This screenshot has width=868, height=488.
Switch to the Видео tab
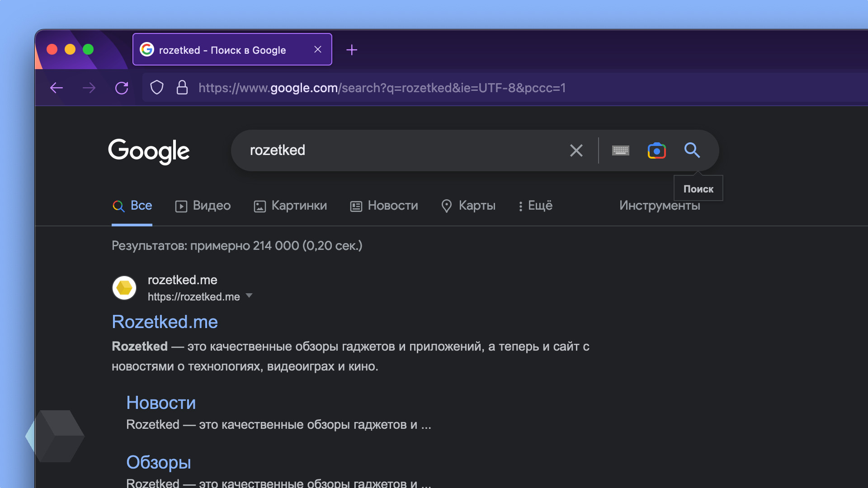(203, 206)
